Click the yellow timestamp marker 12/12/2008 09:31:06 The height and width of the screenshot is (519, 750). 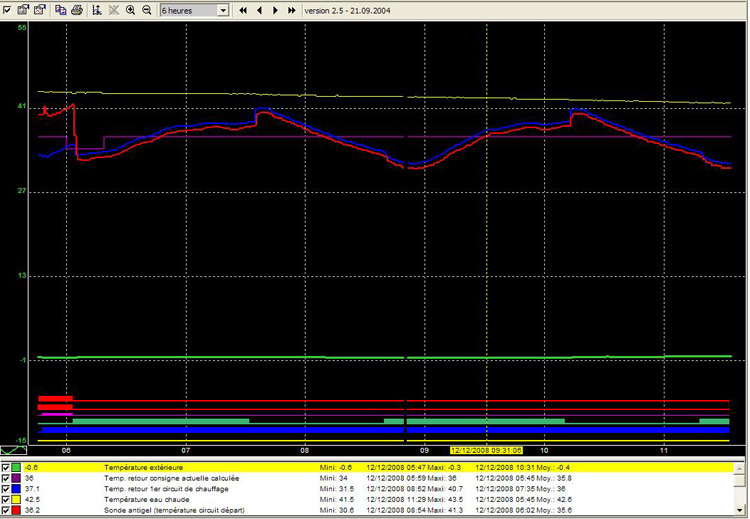486,450
